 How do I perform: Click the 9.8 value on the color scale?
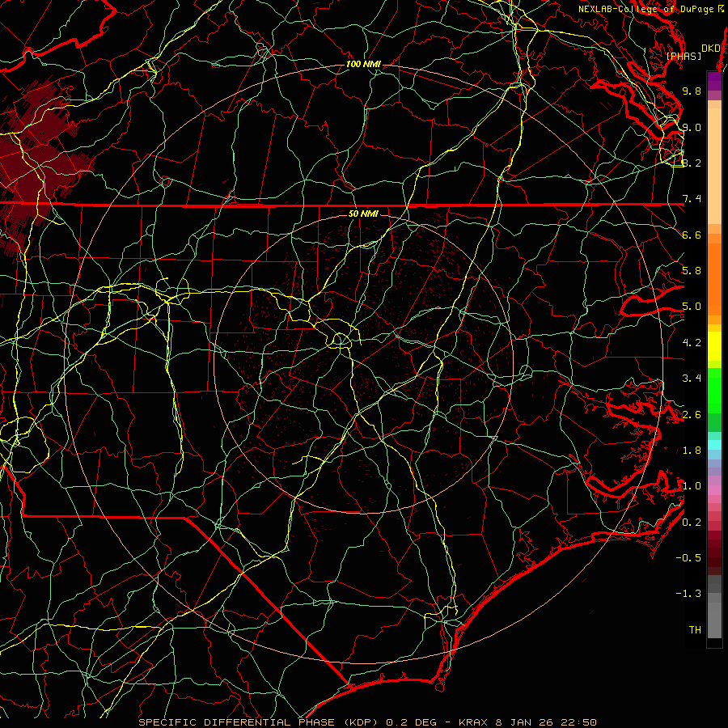692,91
